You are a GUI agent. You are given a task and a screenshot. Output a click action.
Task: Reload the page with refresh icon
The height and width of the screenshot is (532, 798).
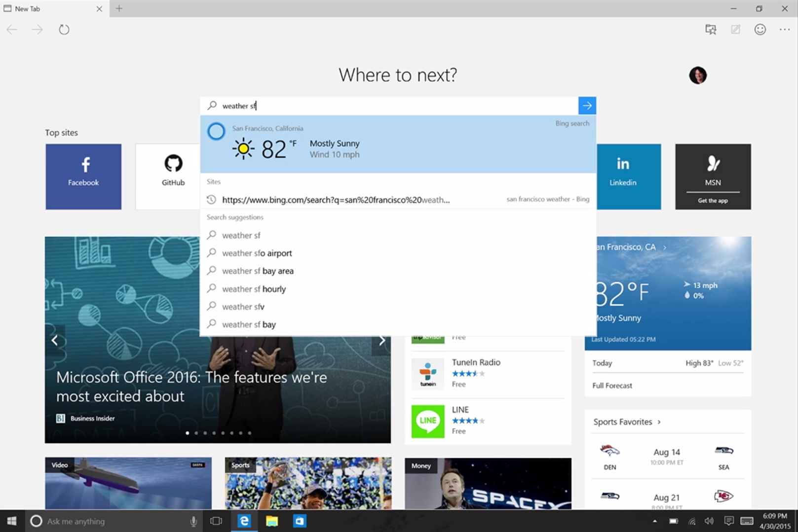[64, 30]
